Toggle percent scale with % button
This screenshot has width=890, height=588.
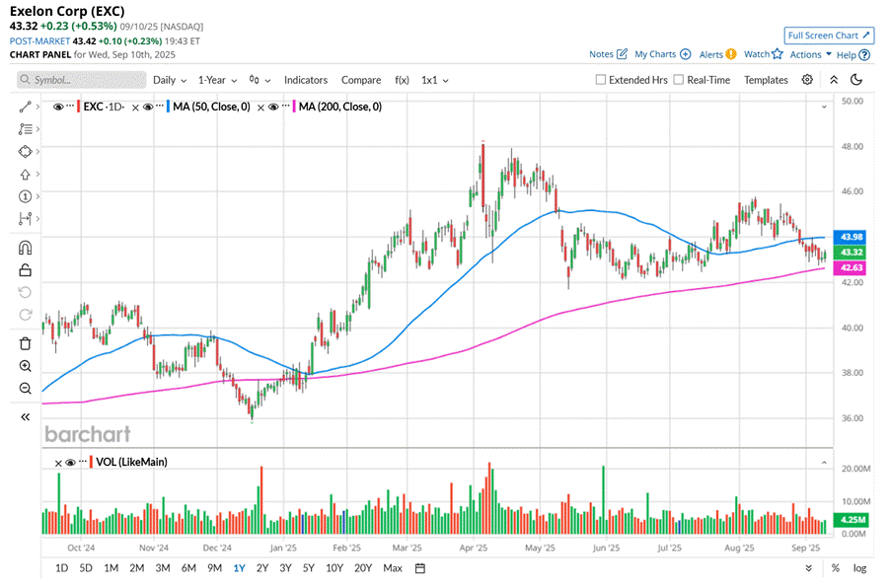836,568
